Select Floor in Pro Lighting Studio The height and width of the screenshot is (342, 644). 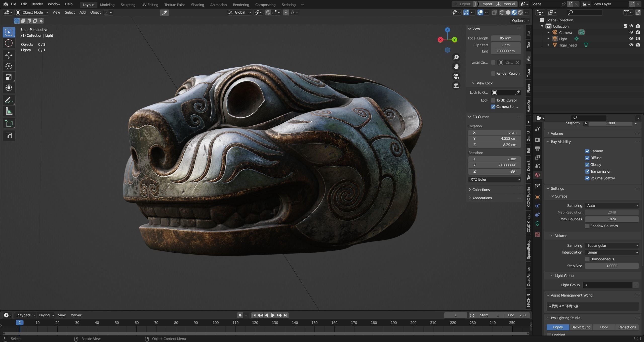pyautogui.click(x=604, y=327)
